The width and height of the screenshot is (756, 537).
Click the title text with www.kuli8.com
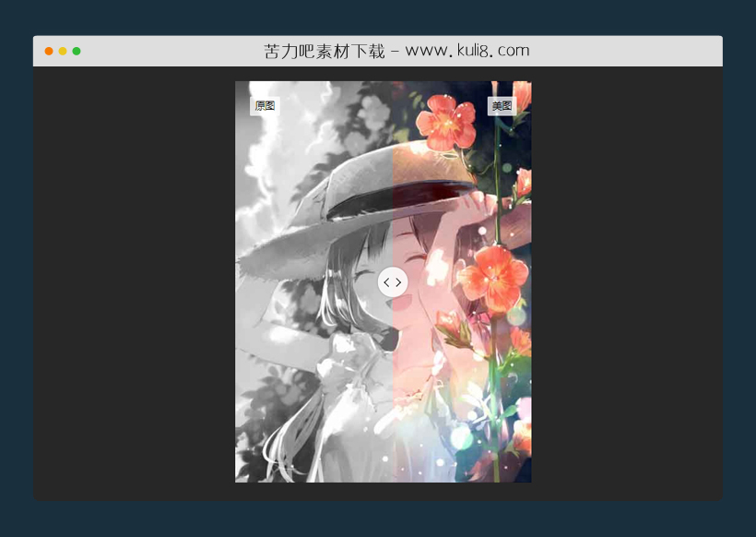click(396, 51)
